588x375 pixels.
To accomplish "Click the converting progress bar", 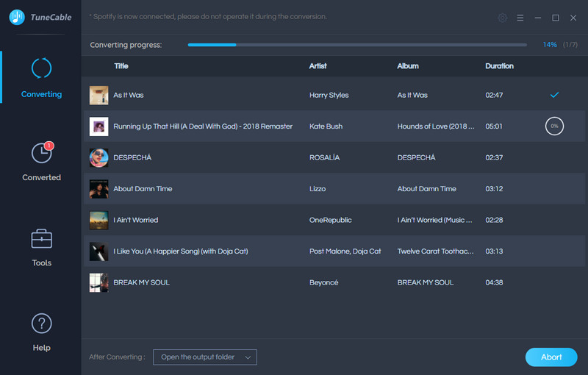I will point(357,45).
